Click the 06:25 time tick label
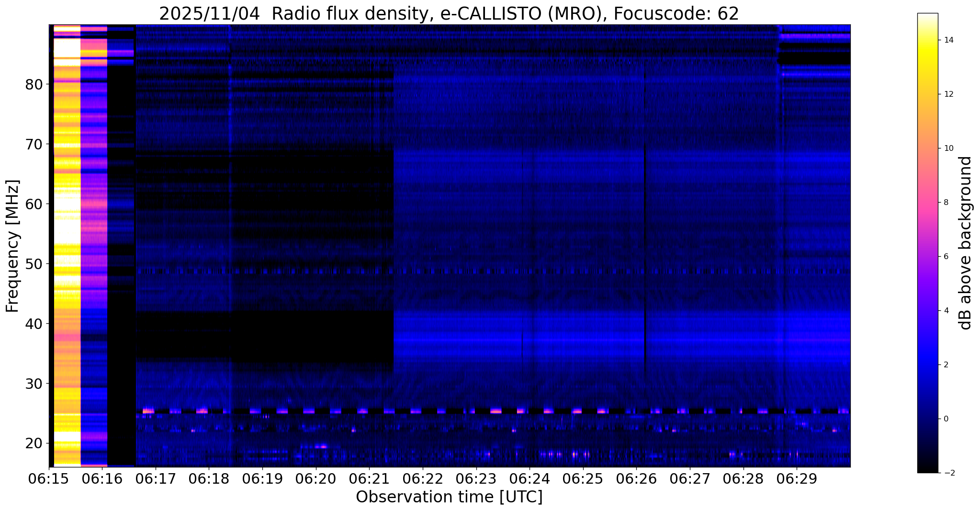The width and height of the screenshot is (980, 511). [583, 479]
